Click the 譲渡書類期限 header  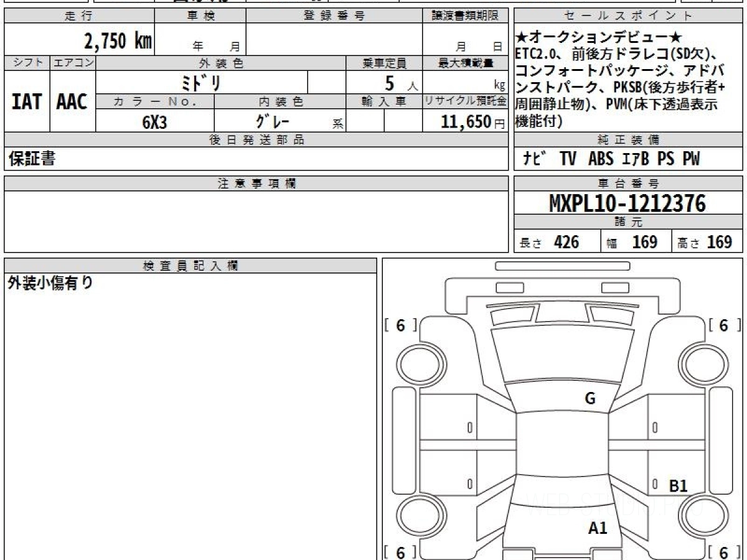(466, 16)
